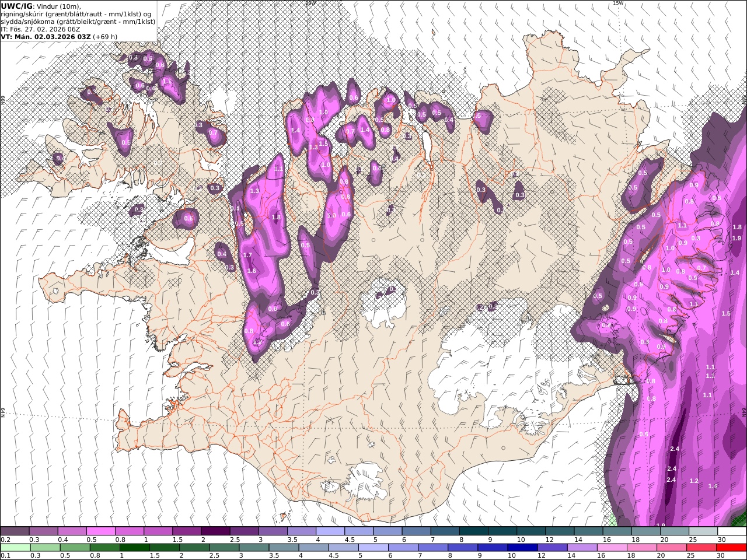The width and height of the screenshot is (747, 560).
Task: Click the upper legend swatch starting at 1.5
Action: pos(186,531)
